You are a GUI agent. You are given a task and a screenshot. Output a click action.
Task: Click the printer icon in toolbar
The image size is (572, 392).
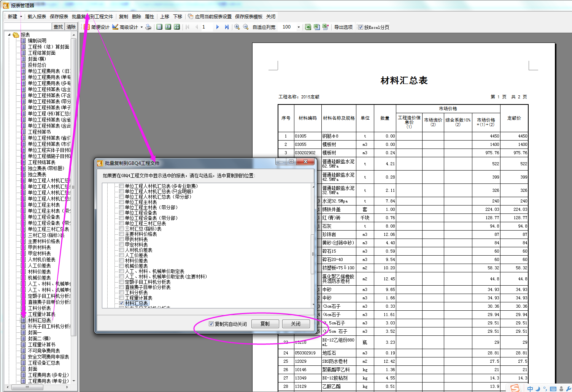point(148,27)
